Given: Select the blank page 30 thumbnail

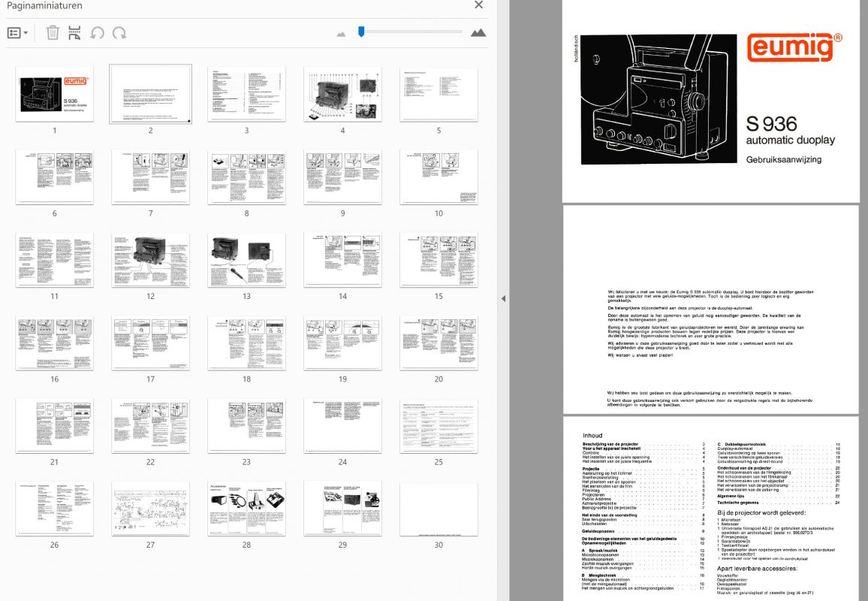Looking at the screenshot, I should pyautogui.click(x=439, y=509).
